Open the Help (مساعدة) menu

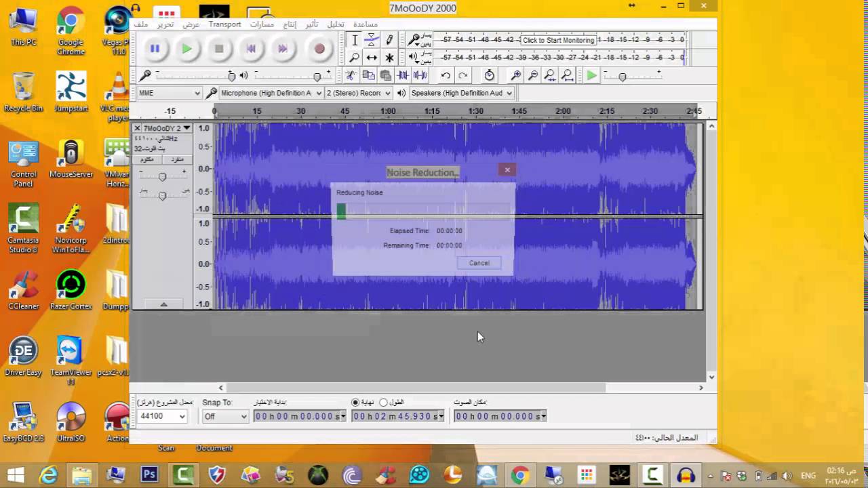click(x=365, y=24)
